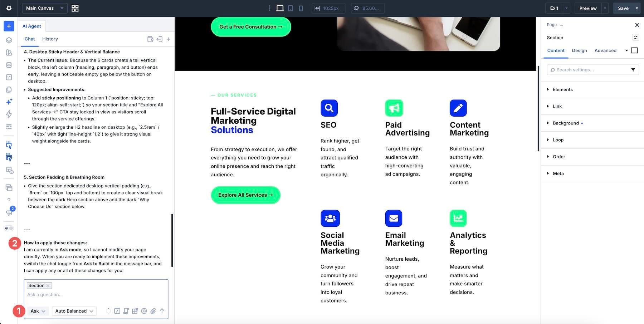The image size is (644, 324).
Task: Switch to tablet view icon
Action: pyautogui.click(x=291, y=8)
